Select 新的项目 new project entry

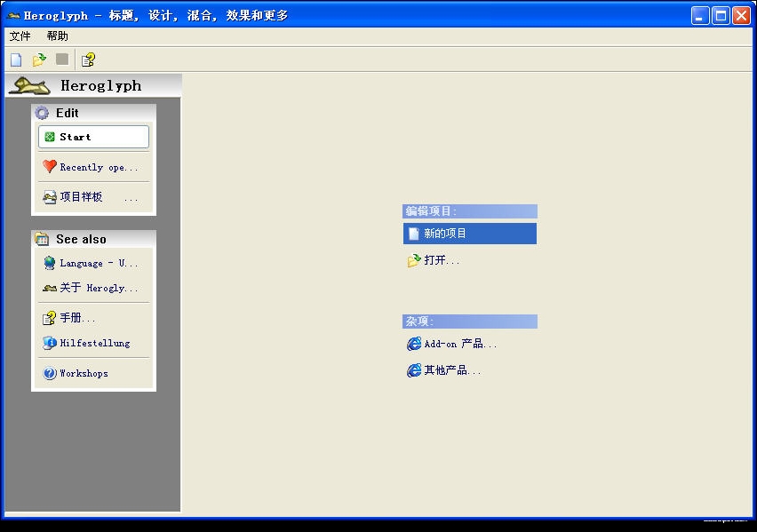[470, 234]
